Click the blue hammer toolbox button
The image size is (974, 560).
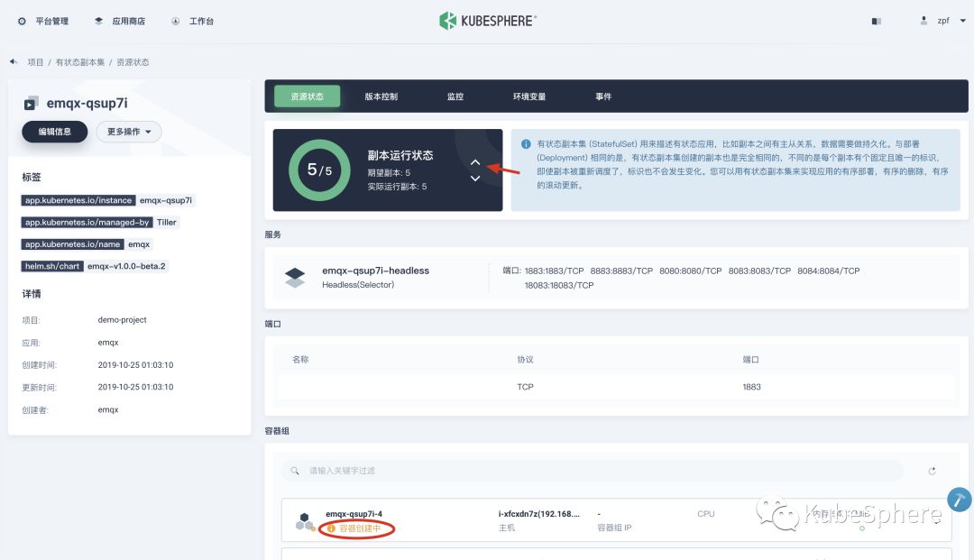pyautogui.click(x=959, y=500)
